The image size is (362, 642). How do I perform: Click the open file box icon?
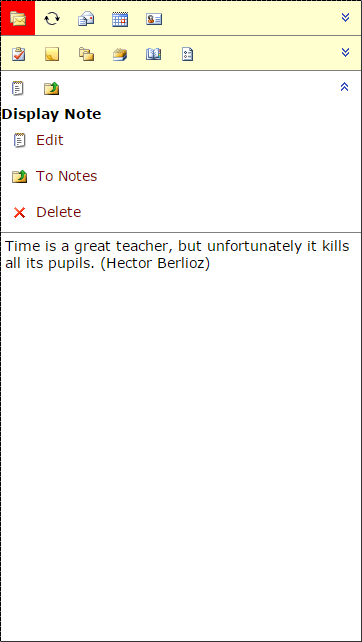[120, 54]
